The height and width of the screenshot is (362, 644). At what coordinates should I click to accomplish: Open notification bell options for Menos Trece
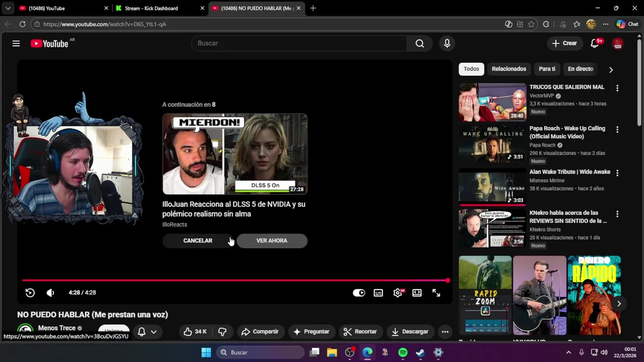coord(147,332)
